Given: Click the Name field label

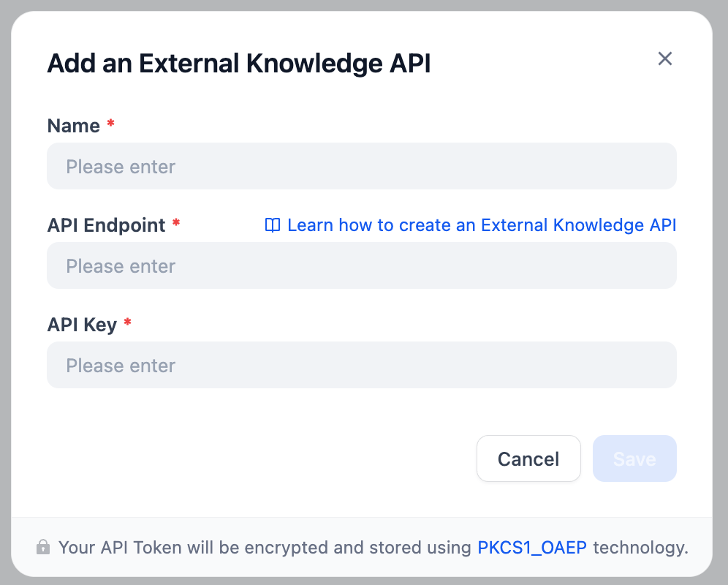Looking at the screenshot, I should (x=73, y=126).
